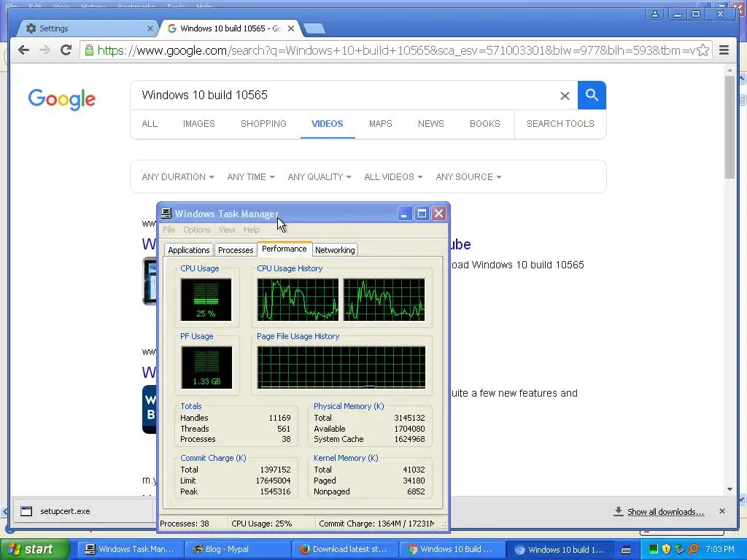Switch to the Processes tab

pyautogui.click(x=236, y=250)
